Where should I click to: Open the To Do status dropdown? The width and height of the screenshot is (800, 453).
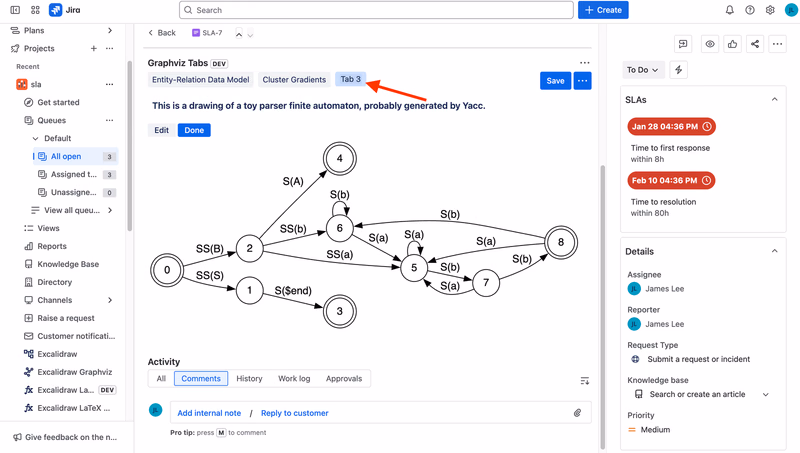point(643,70)
